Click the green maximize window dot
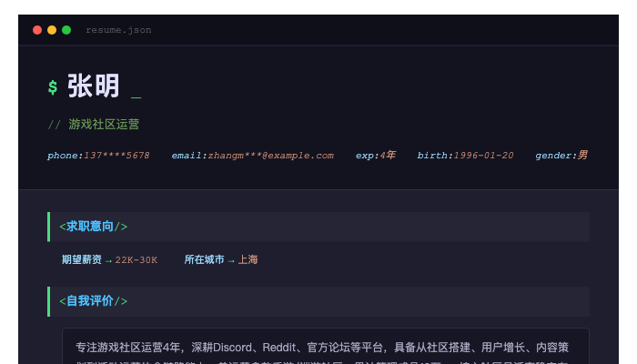Screen dimensions: 637x364 66,30
